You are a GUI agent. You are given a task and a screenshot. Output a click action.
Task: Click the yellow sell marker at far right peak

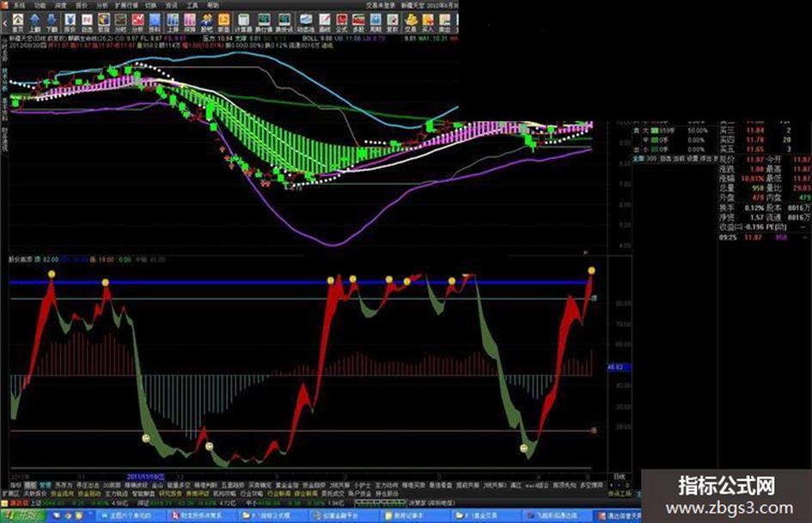click(591, 271)
